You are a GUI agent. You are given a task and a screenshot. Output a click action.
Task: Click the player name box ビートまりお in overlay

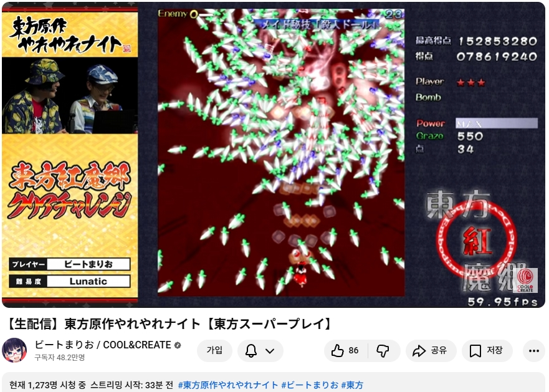click(88, 264)
